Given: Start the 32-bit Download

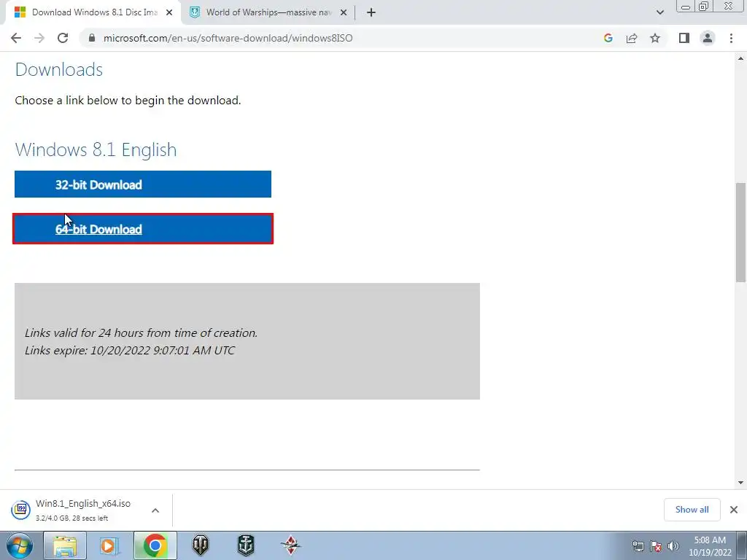Looking at the screenshot, I should click(x=143, y=184).
